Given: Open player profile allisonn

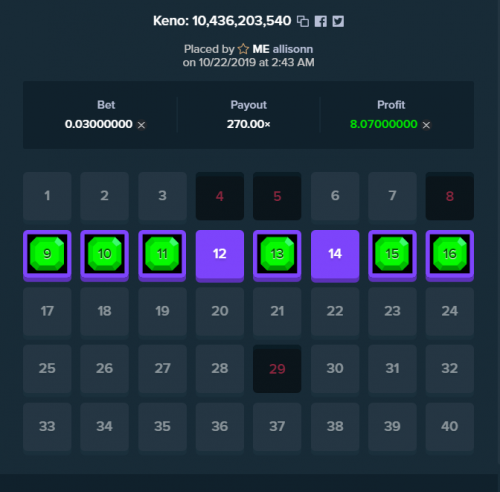Looking at the screenshot, I should click(x=293, y=49).
